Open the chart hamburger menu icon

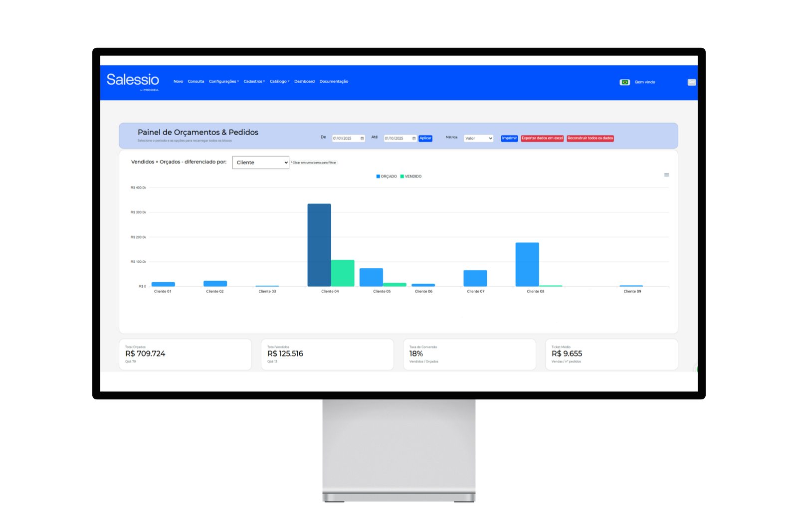tap(666, 175)
